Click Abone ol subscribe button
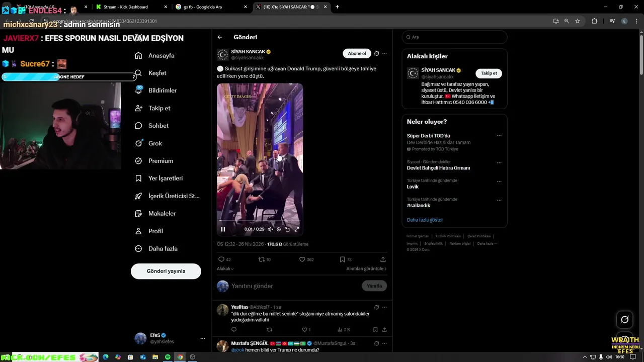Viewport: 644px width, 362px height. pyautogui.click(x=357, y=53)
